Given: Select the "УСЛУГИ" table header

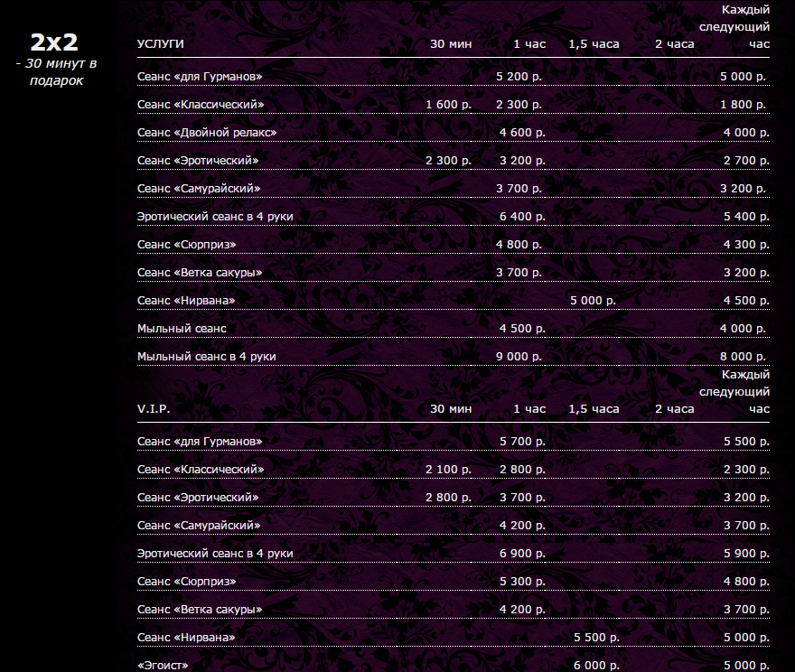Looking at the screenshot, I should coord(161,43).
